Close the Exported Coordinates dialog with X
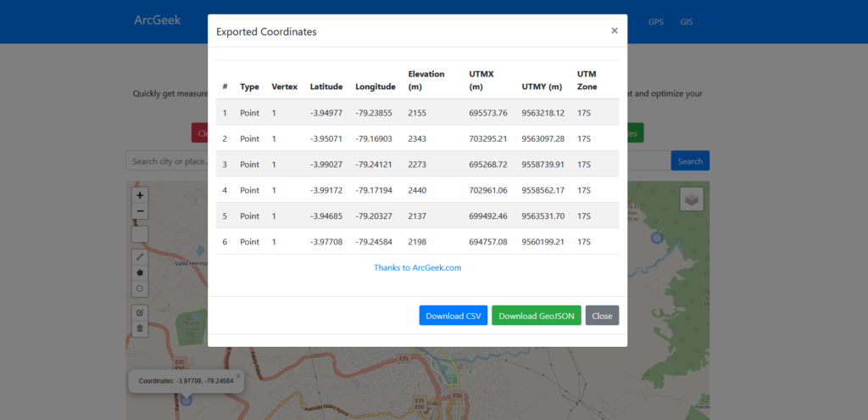 pyautogui.click(x=615, y=31)
